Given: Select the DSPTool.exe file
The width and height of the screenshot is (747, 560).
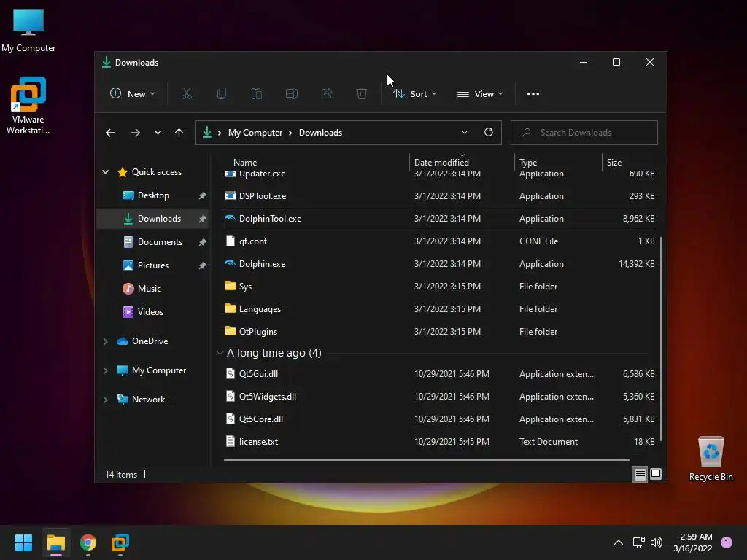Looking at the screenshot, I should click(438, 196).
